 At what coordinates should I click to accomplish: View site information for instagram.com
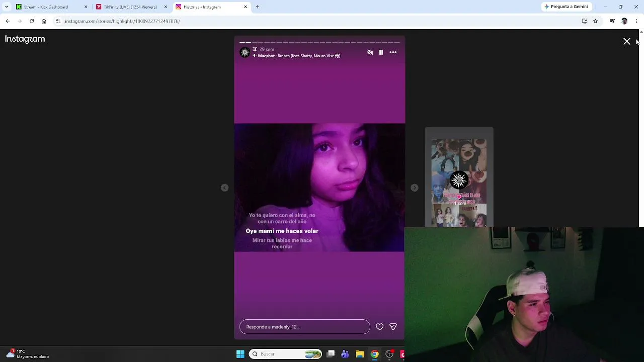[58, 21]
